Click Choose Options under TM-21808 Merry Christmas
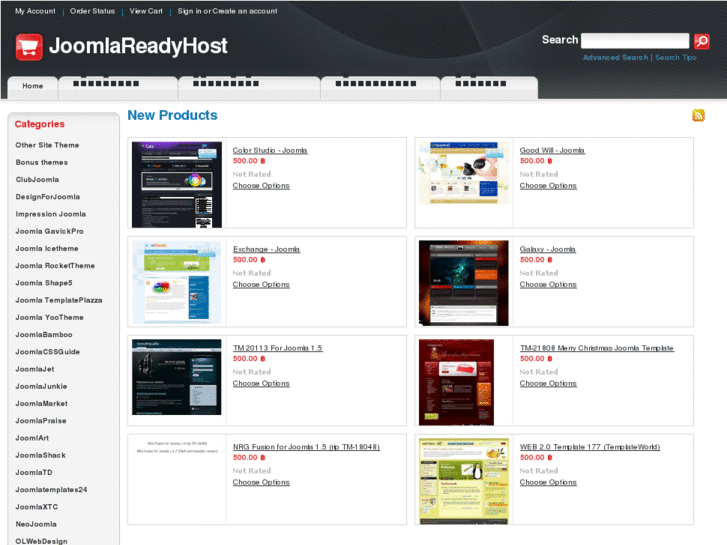727x545 pixels. [x=548, y=383]
